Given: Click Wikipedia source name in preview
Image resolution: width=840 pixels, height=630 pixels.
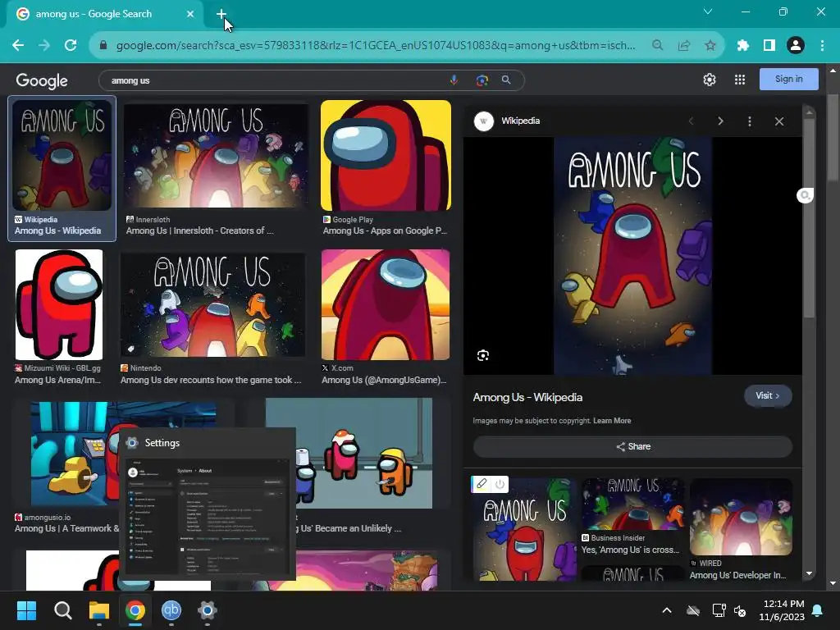Looking at the screenshot, I should pyautogui.click(x=520, y=121).
